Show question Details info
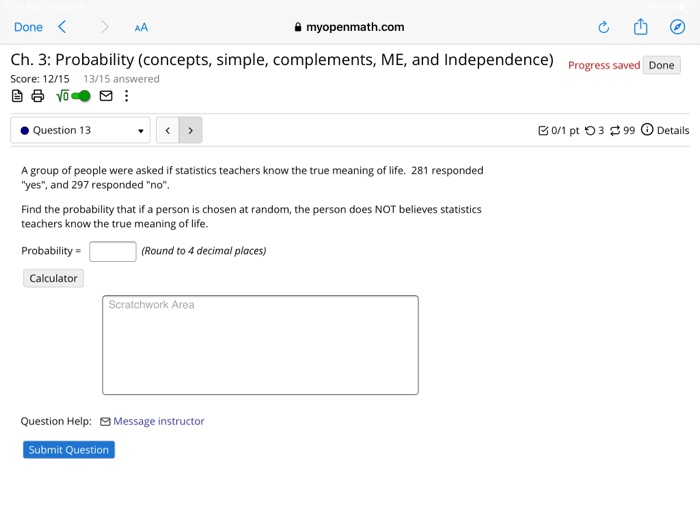This screenshot has height=525, width=700. (x=665, y=130)
